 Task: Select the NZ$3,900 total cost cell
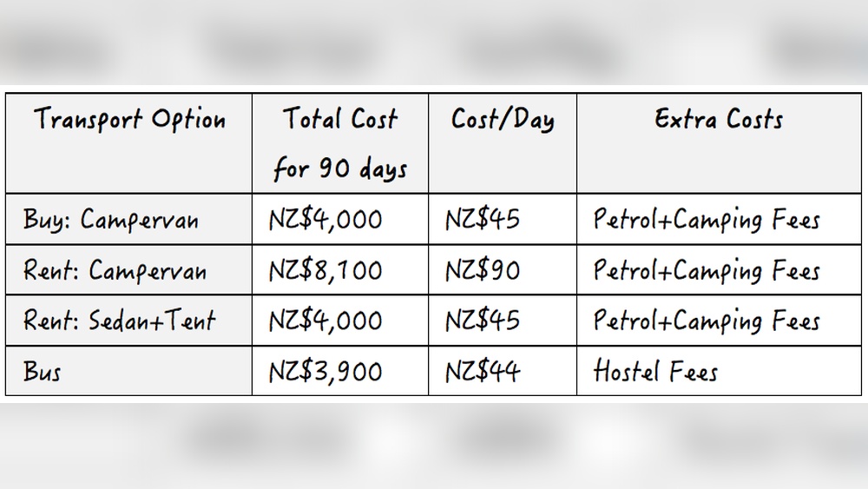tap(340, 371)
